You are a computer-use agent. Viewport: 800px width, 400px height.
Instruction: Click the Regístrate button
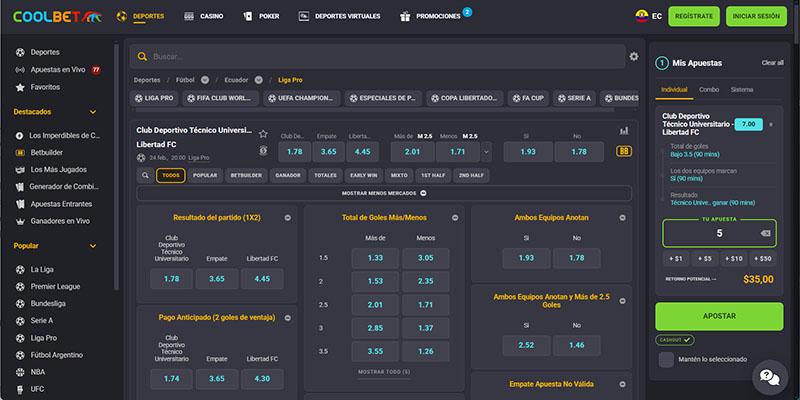tap(694, 16)
